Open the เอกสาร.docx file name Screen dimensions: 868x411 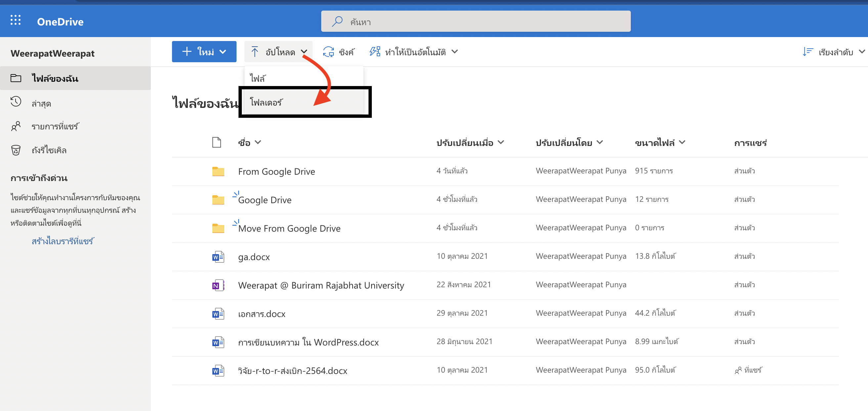point(262,314)
